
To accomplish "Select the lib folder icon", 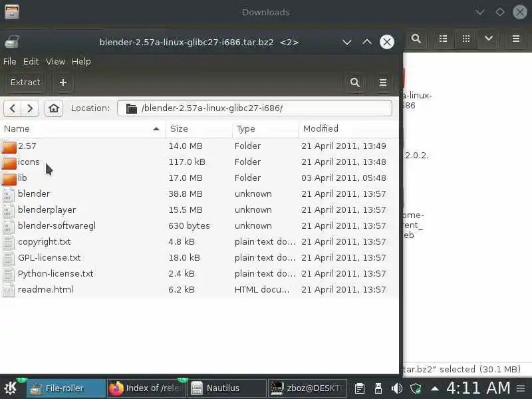I will point(9,178).
